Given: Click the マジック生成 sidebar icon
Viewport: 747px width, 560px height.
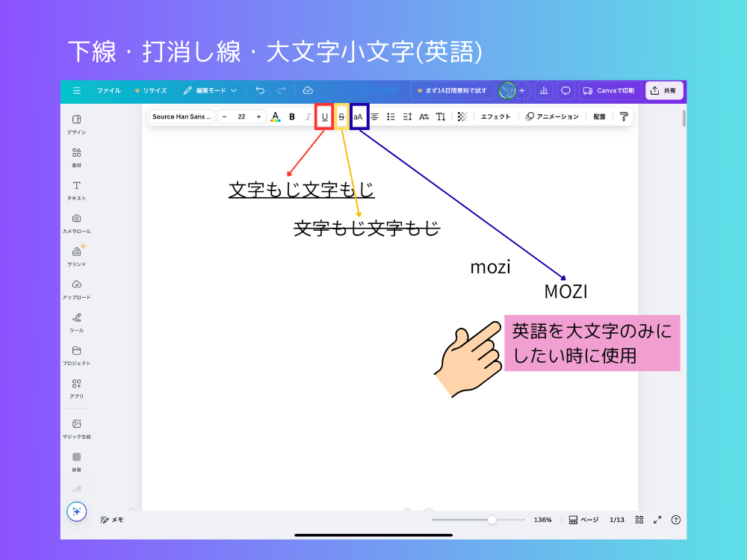Looking at the screenshot, I should click(76, 427).
